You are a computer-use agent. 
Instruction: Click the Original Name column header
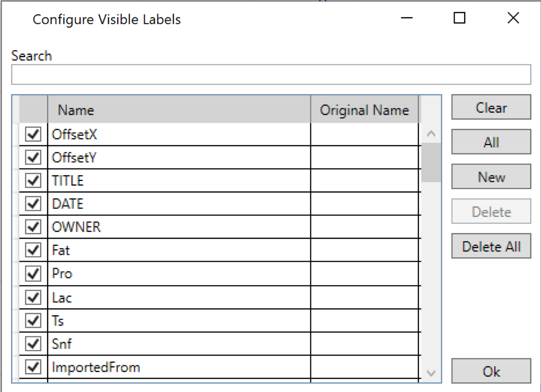pos(364,110)
